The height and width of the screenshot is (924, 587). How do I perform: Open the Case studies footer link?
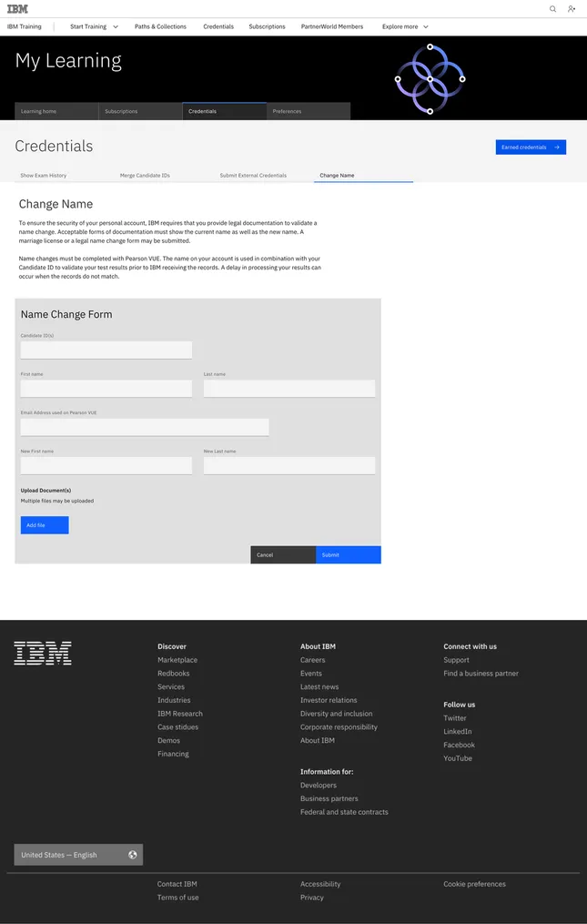coord(178,727)
